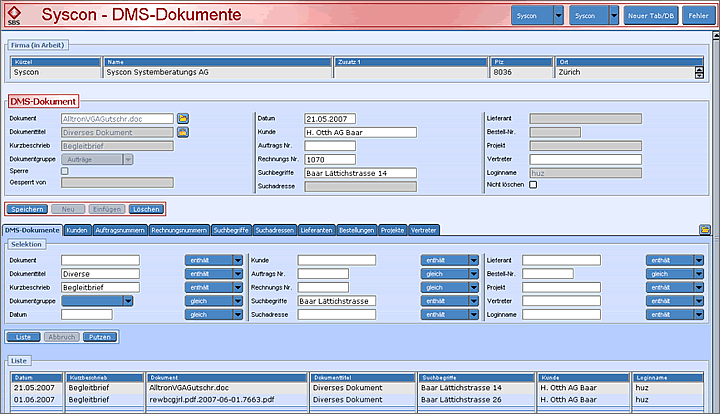720x414 pixels.
Task: Expand the Dokumentgruppe dropdown in Selektion
Action: coord(126,300)
